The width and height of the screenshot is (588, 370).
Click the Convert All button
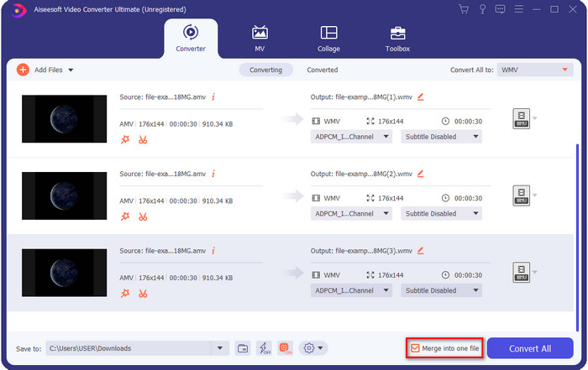coord(530,348)
